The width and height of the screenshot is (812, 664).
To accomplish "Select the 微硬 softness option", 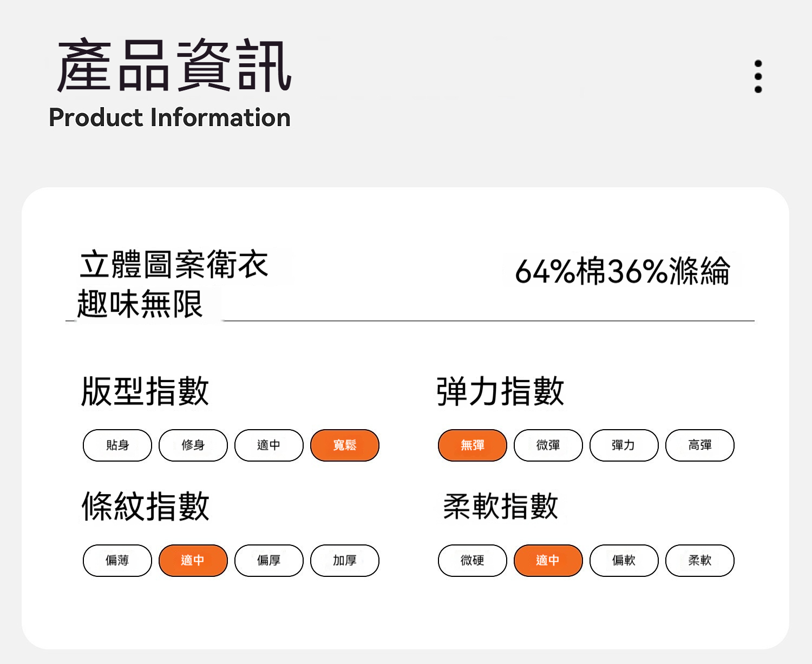I will pyautogui.click(x=473, y=561).
